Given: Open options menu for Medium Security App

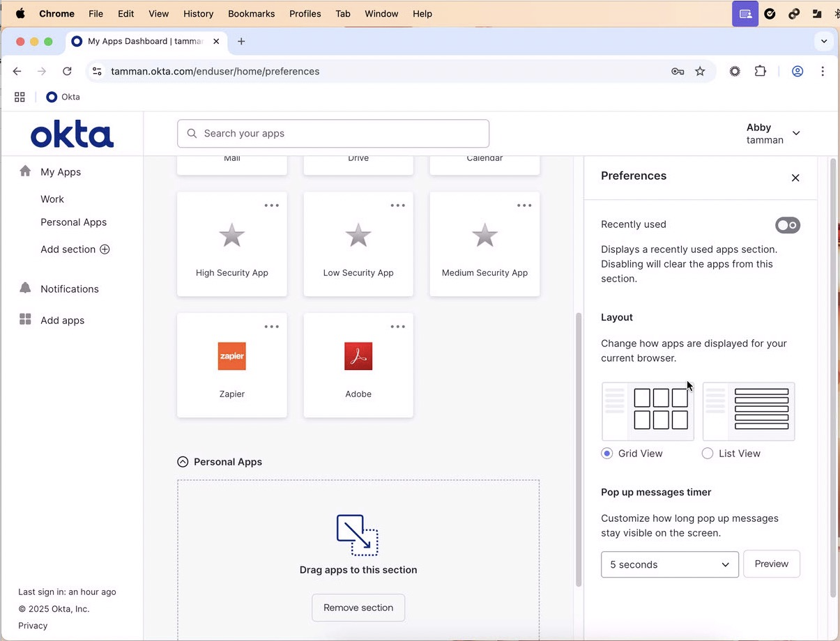Looking at the screenshot, I should coord(524,206).
